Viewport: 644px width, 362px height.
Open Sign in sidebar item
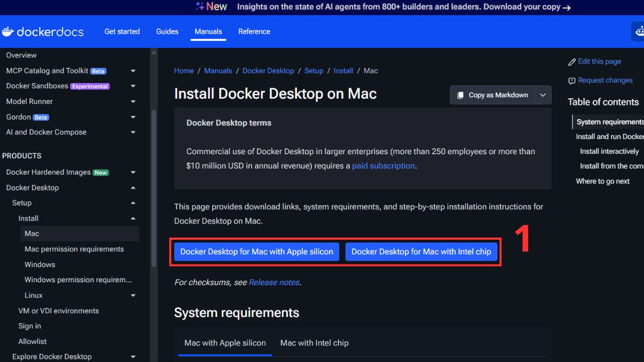pos(30,326)
